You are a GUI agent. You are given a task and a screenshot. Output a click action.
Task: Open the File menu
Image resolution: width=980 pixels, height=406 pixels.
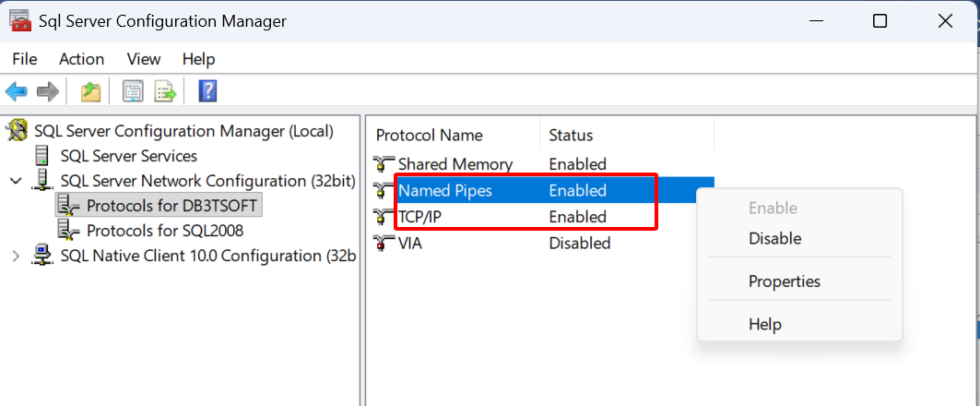[25, 59]
